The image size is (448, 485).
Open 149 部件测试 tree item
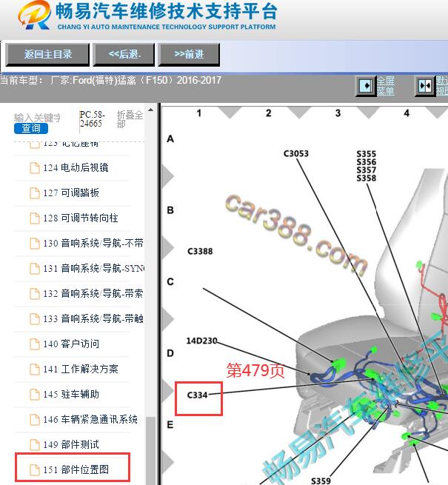tap(71, 444)
